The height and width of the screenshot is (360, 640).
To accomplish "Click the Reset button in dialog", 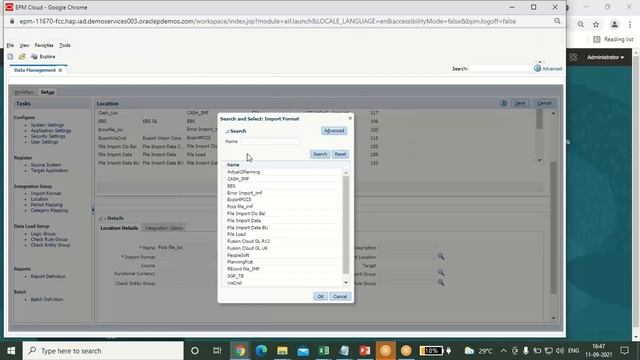I will point(340,154).
